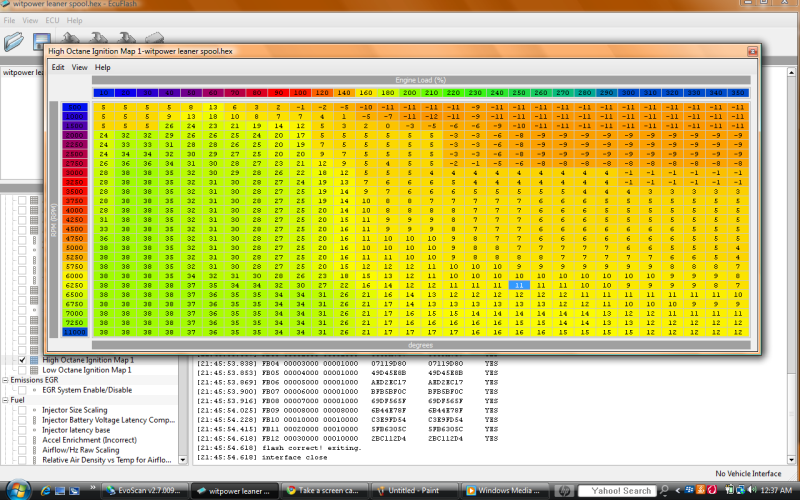Screen dimensions: 800x500
Task: Click the 11000 RPM row header
Action: tap(74, 332)
